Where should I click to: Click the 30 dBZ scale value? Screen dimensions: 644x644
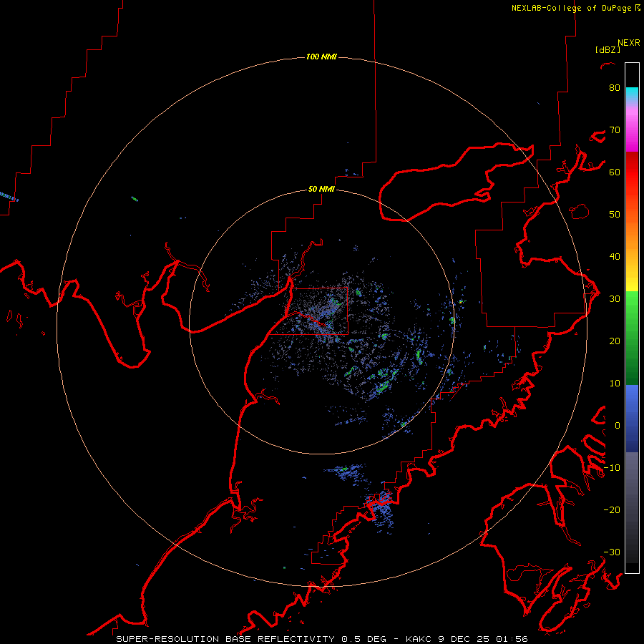(x=615, y=299)
